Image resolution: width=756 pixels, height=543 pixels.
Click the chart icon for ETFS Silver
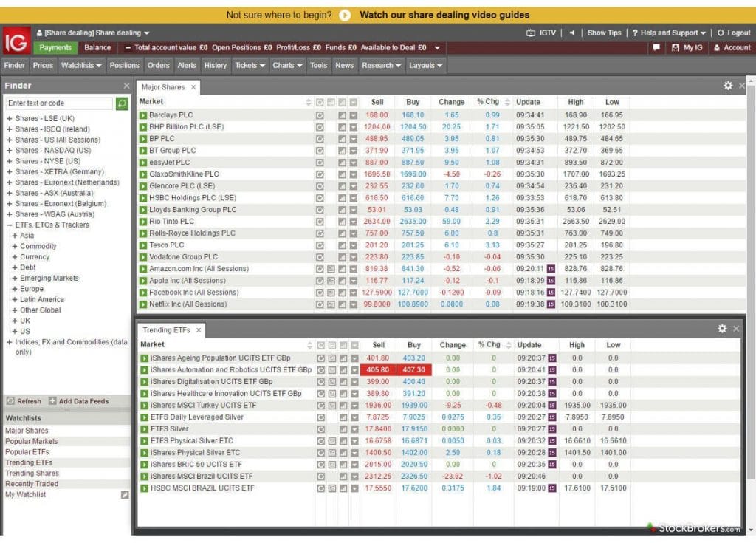(343, 429)
